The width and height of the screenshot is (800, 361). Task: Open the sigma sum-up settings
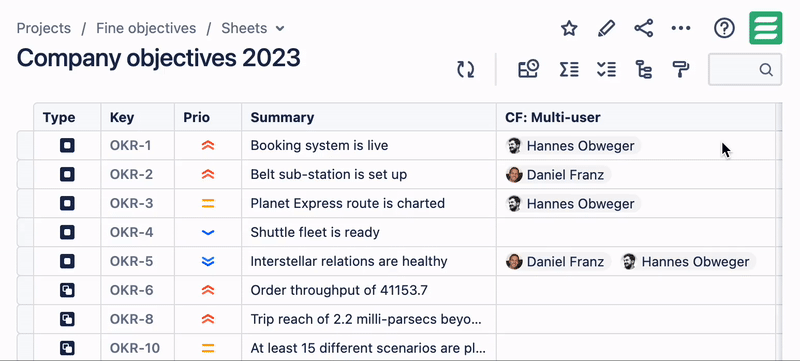(569, 69)
